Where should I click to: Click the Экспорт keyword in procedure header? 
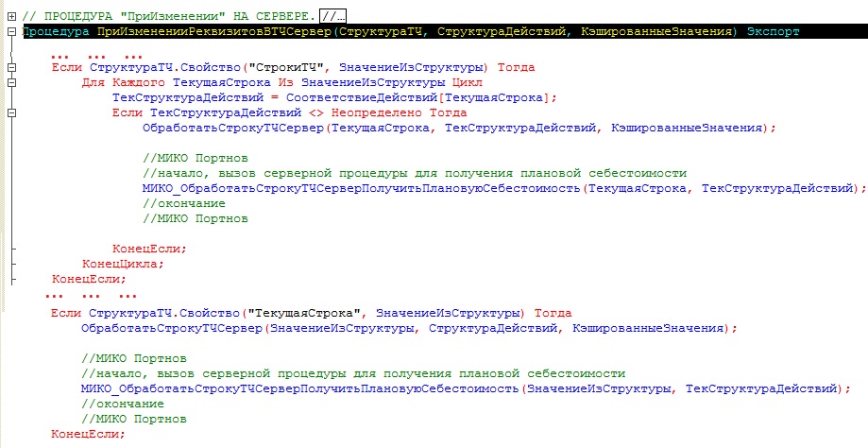click(773, 31)
